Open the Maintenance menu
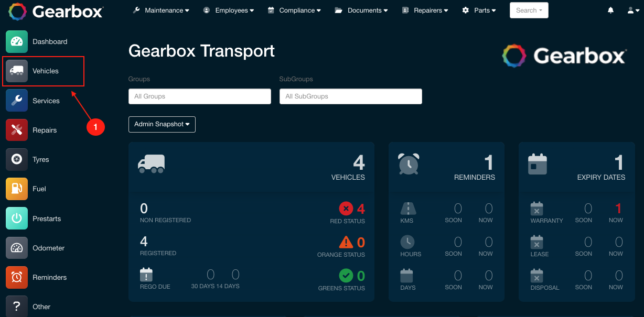The image size is (644, 317). click(161, 10)
